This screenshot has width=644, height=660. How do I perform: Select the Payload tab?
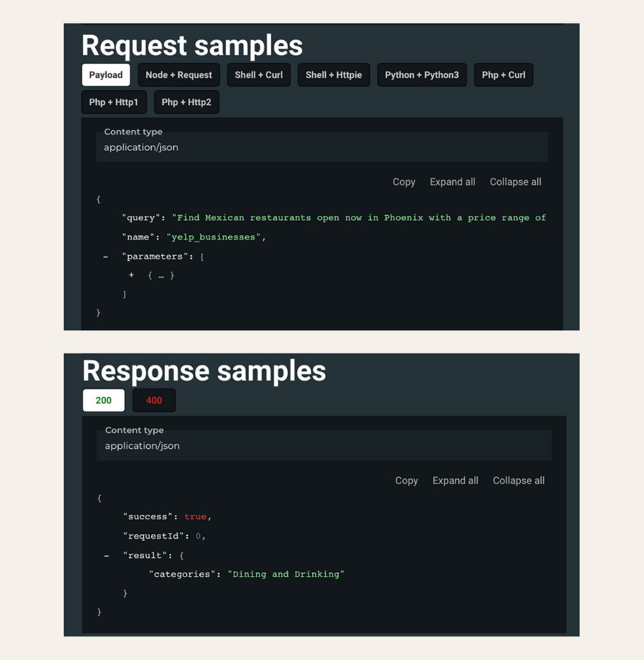point(106,75)
